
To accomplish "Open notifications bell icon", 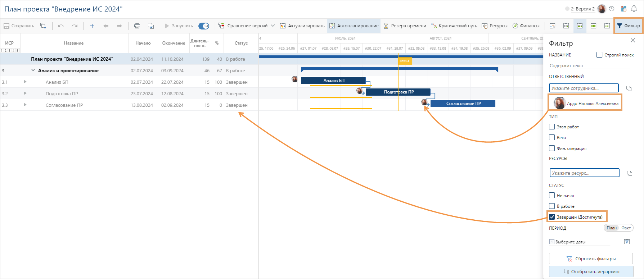I will 634,9.
